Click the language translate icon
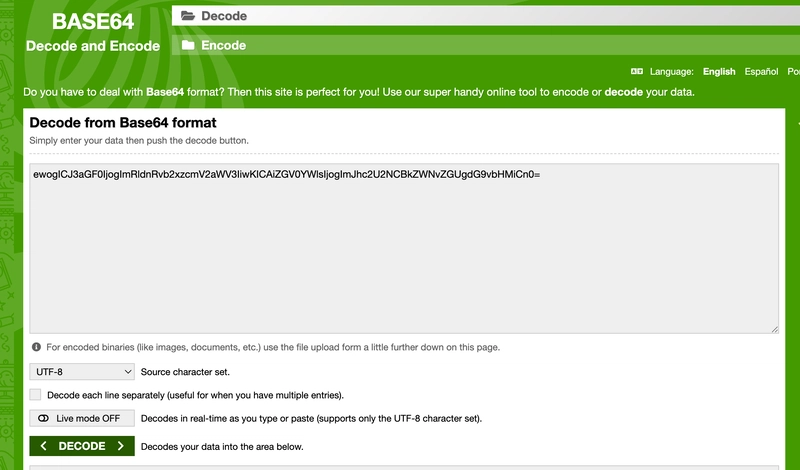The height and width of the screenshot is (470, 800). pyautogui.click(x=637, y=71)
